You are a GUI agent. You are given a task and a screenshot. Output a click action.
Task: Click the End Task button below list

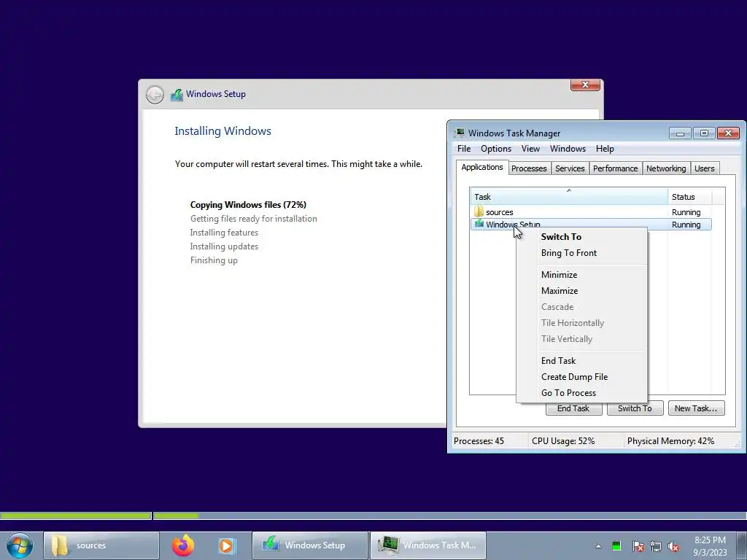[573, 409]
